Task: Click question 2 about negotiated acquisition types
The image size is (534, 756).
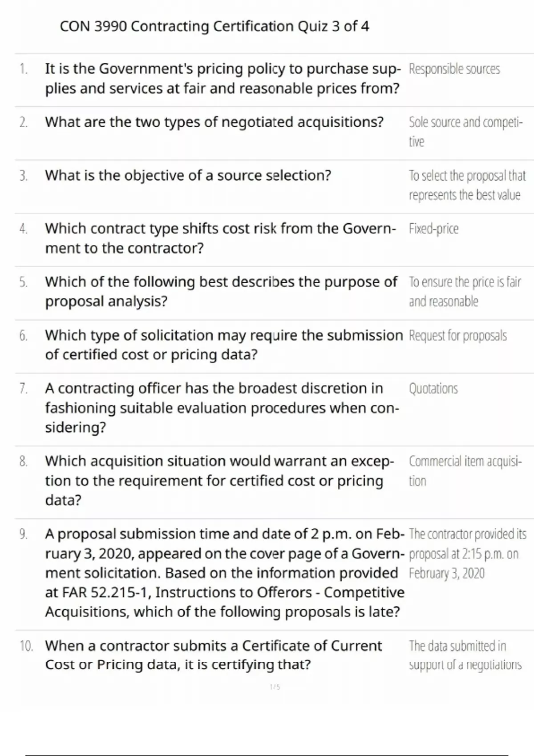Action: coord(214,122)
